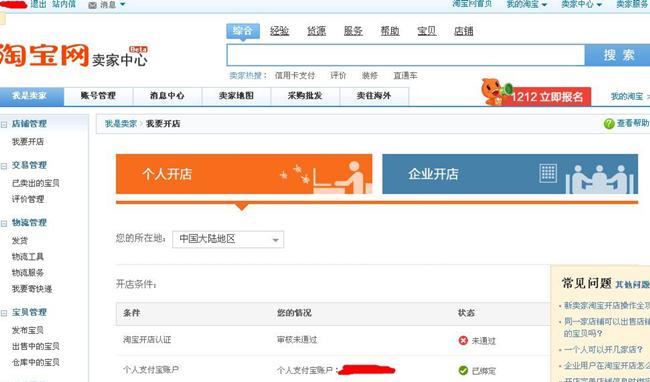Screen dimensions: 650x382
Task: Open 我要寄快递 in sidebar
Action: (32, 289)
